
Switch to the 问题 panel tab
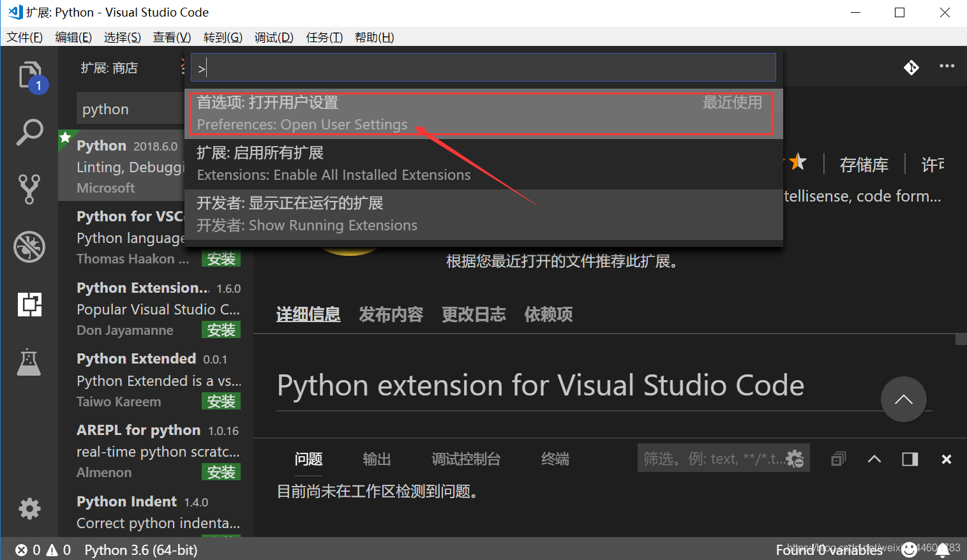click(308, 459)
